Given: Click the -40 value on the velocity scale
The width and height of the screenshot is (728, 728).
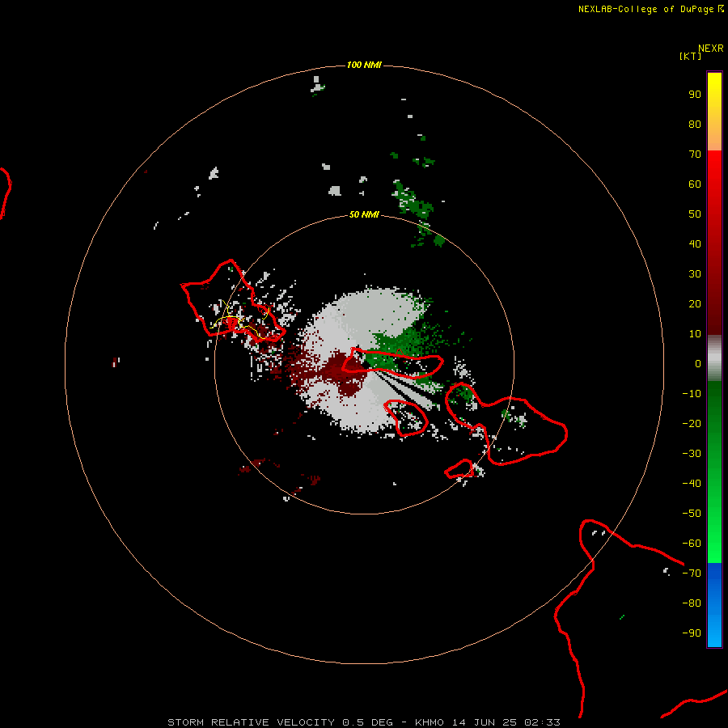Looking at the screenshot, I should pos(692,484).
